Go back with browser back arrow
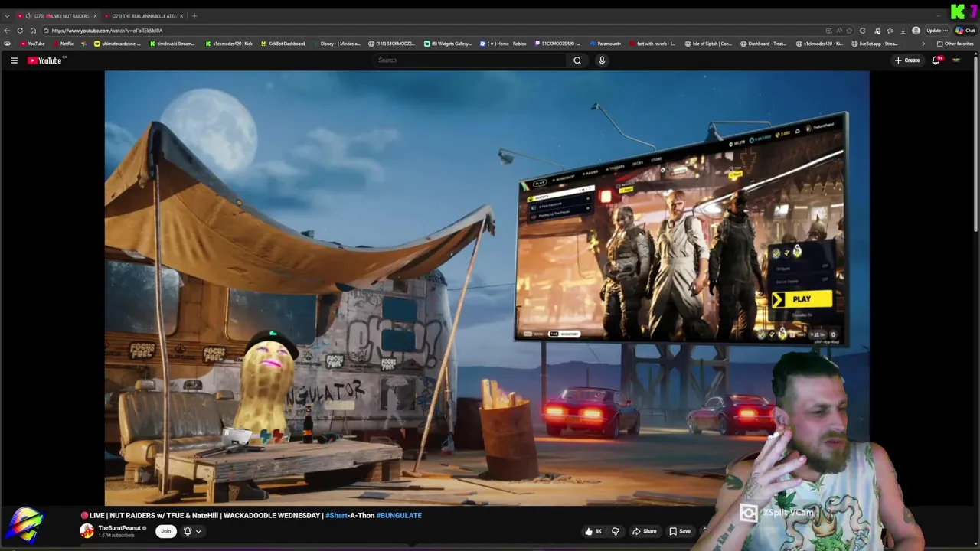 point(8,31)
